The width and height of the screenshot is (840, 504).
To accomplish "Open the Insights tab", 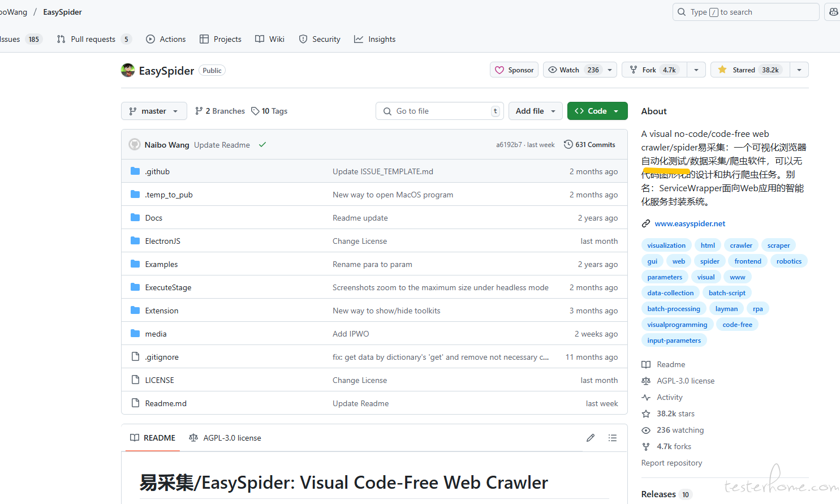I will pos(375,39).
